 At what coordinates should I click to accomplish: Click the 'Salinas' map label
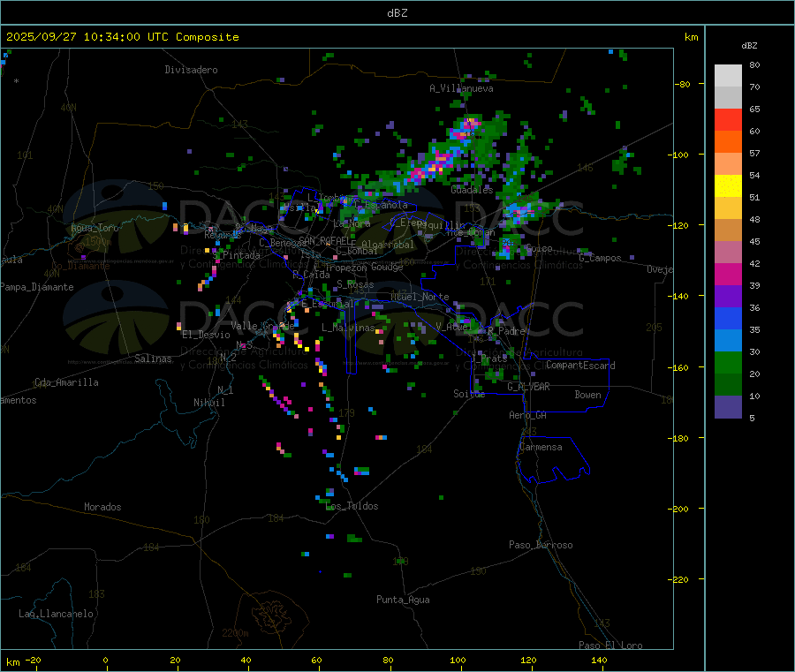[153, 359]
